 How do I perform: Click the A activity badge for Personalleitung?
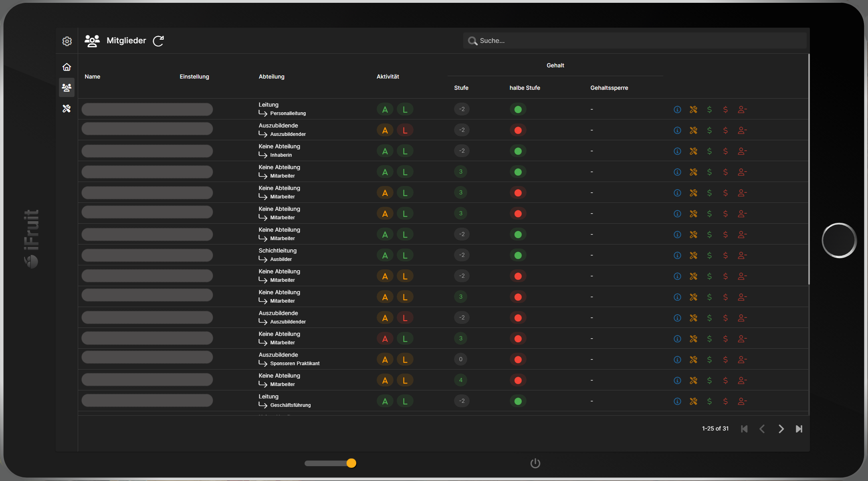(385, 109)
